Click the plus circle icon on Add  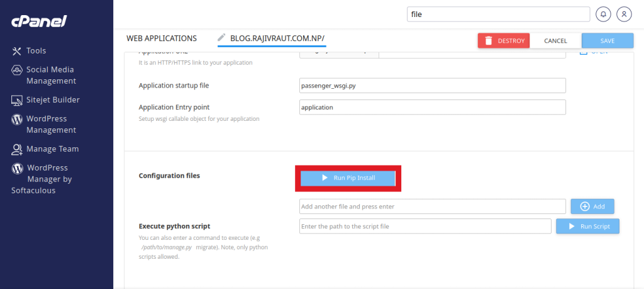pos(585,207)
